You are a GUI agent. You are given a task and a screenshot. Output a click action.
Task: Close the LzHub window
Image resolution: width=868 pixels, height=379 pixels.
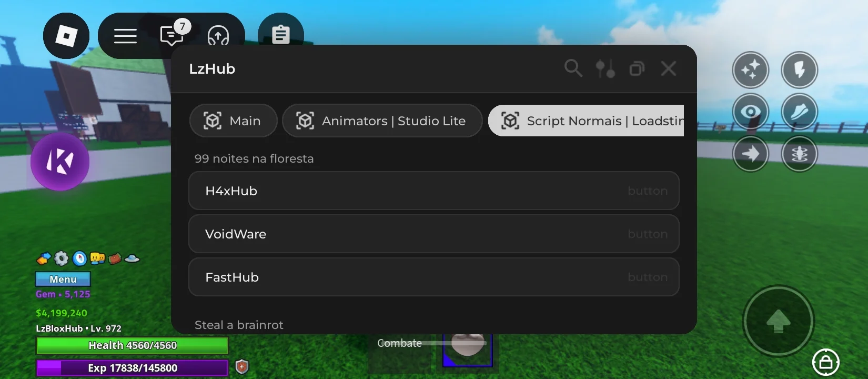(x=669, y=68)
